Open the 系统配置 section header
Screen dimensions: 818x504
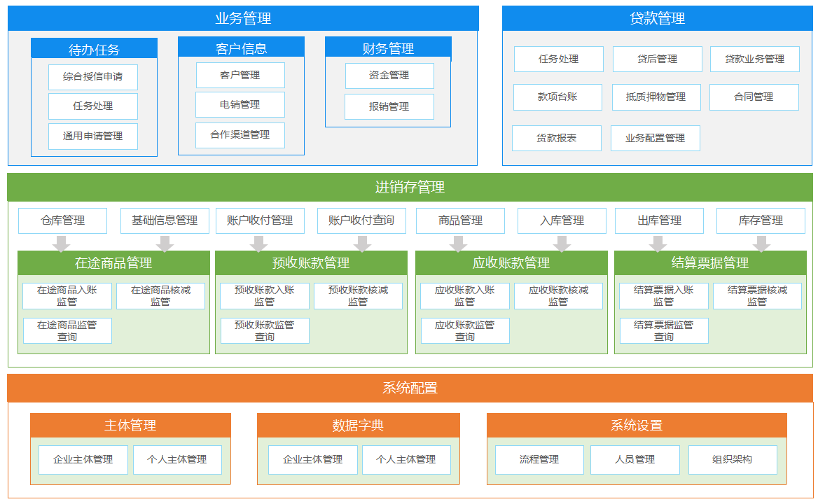(x=410, y=388)
